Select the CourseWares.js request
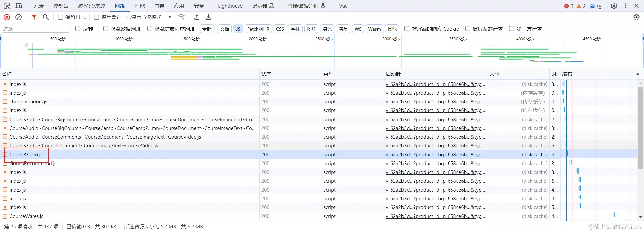Image resolution: width=644 pixels, height=232 pixels. (x=26, y=216)
